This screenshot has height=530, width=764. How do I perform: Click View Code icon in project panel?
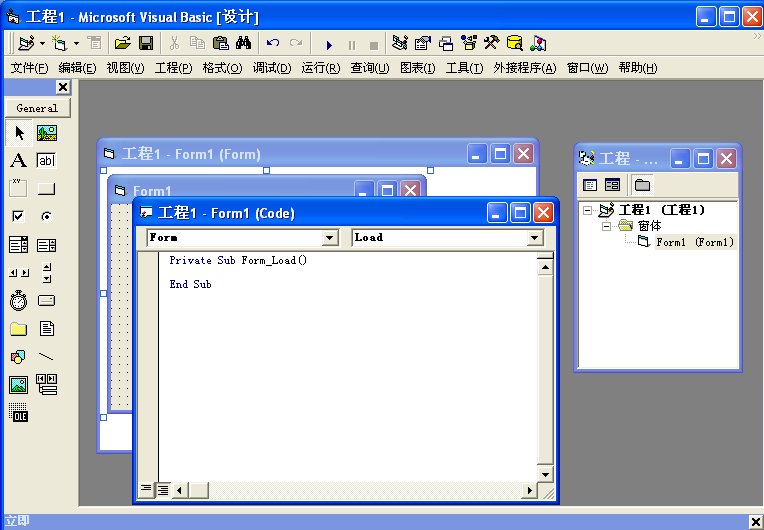[590, 185]
